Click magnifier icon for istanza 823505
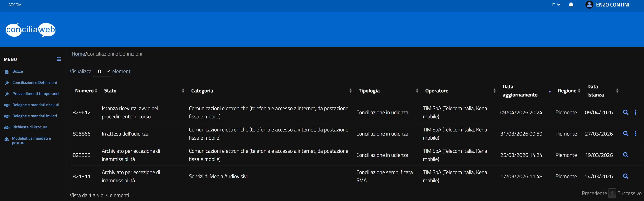Screen dimensions: 644x201 [626, 155]
